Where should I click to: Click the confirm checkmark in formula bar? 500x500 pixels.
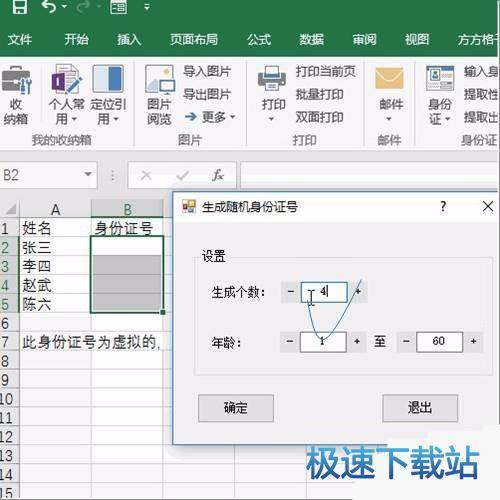click(183, 175)
